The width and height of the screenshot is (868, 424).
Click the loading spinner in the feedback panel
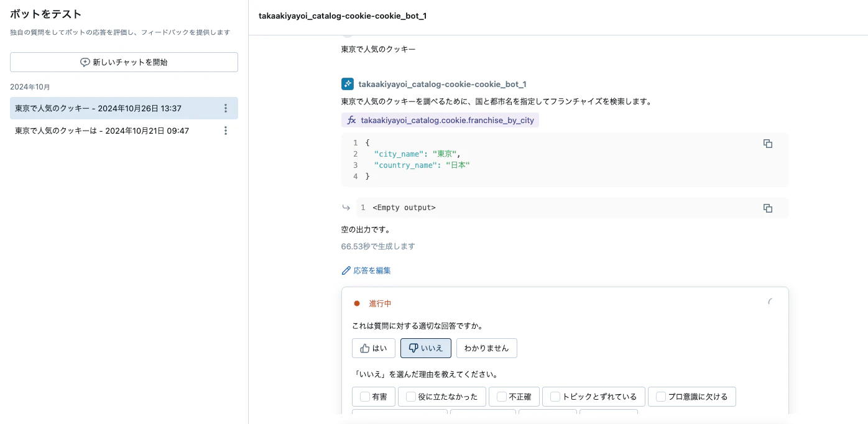point(770,302)
